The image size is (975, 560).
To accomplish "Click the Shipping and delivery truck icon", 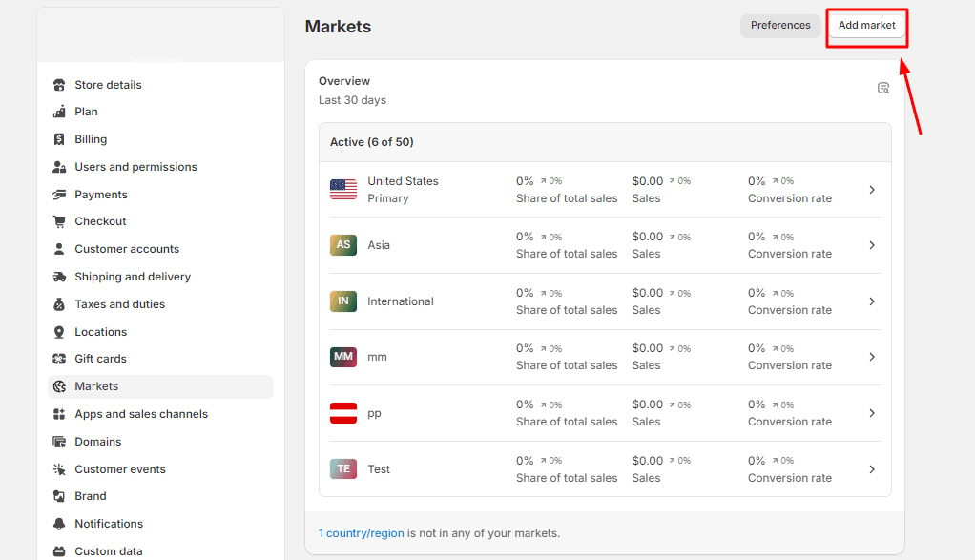I will 59,277.
